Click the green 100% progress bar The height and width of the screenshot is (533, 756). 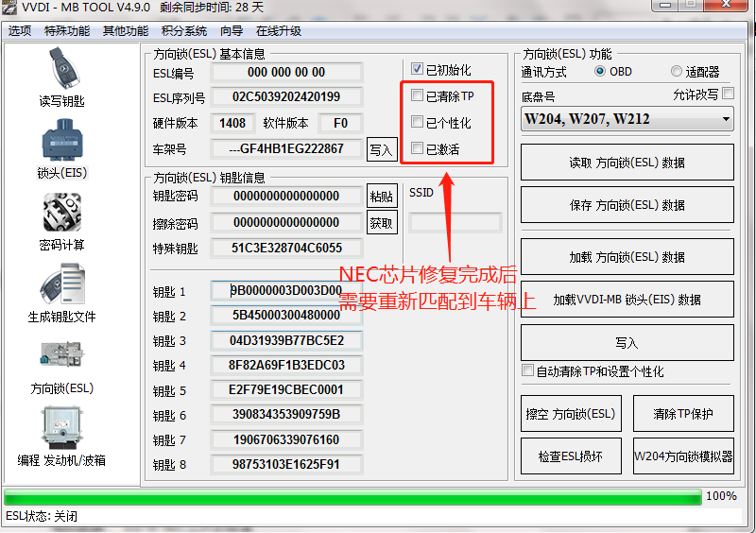pyautogui.click(x=352, y=497)
